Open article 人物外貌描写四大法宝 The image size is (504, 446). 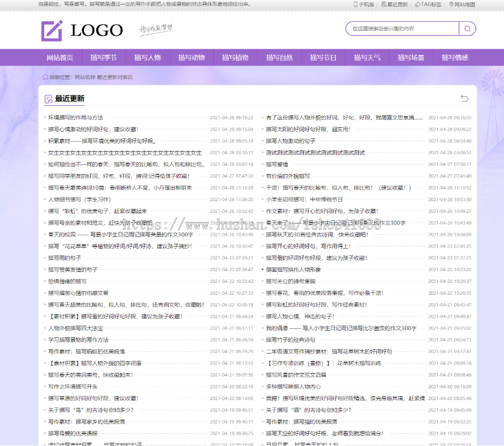[76, 328]
